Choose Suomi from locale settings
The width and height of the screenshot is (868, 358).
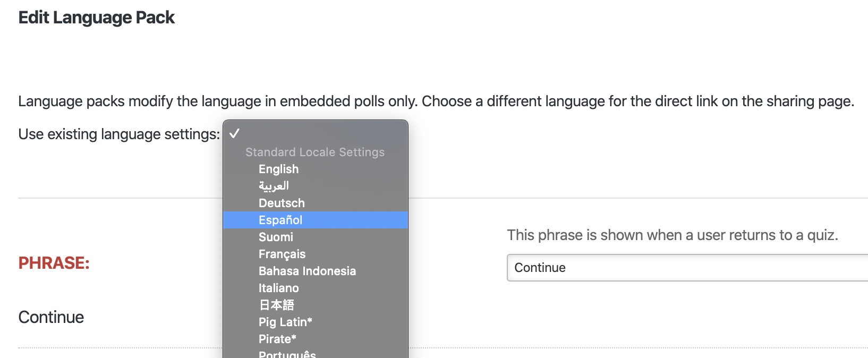coord(276,237)
